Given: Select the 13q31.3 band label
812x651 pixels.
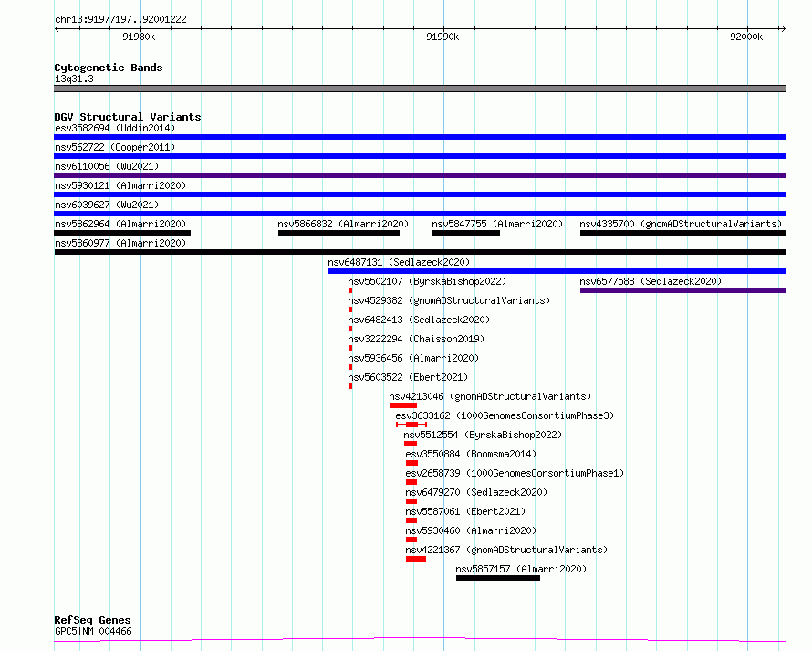Looking at the screenshot, I should point(74,79).
